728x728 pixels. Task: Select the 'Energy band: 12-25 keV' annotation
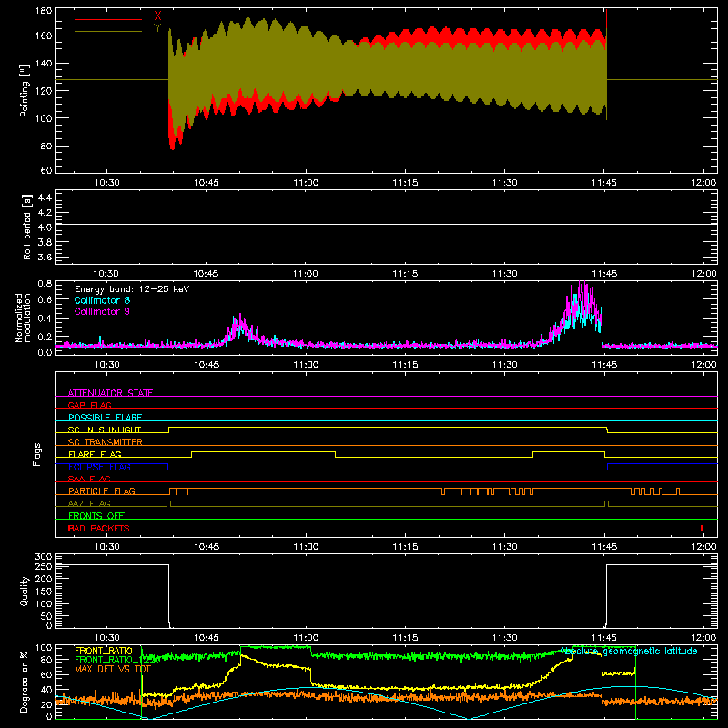pos(132,289)
